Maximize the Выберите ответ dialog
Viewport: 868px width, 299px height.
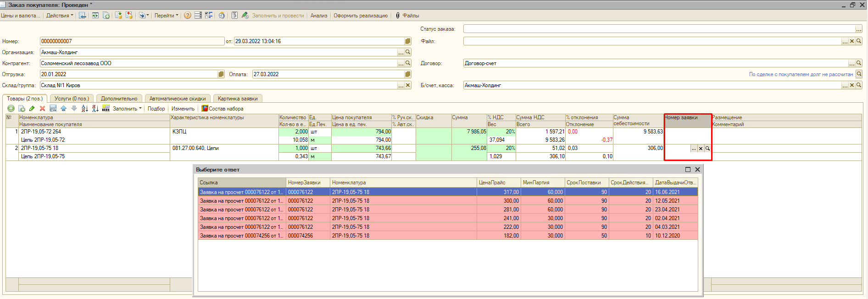[x=688, y=170]
